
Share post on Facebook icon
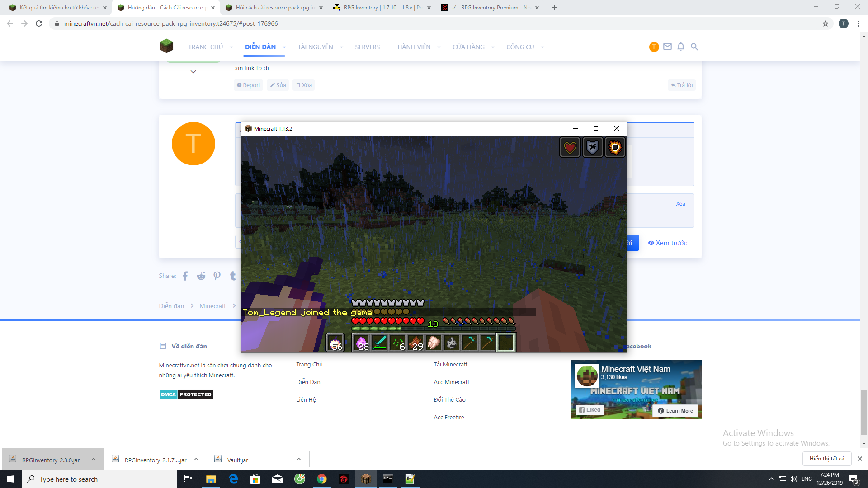(185, 276)
